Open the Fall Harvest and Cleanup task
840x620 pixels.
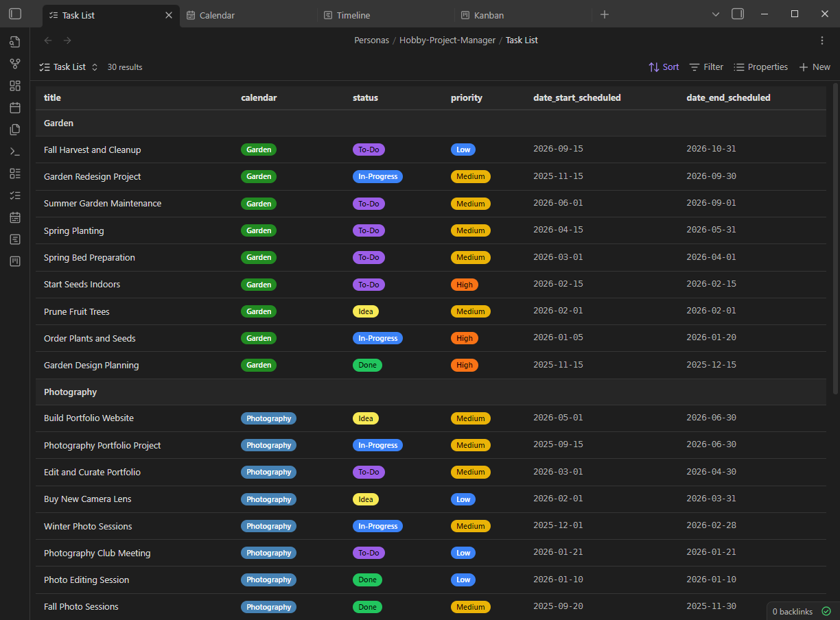(92, 150)
